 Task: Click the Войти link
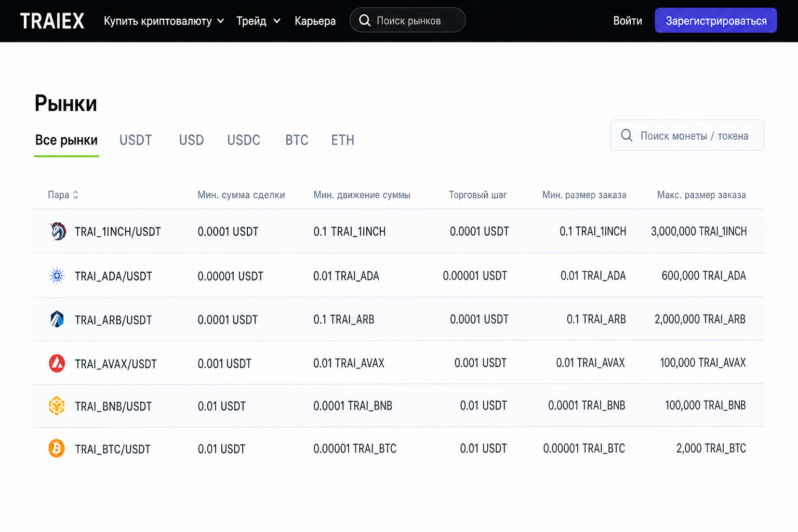click(x=628, y=21)
